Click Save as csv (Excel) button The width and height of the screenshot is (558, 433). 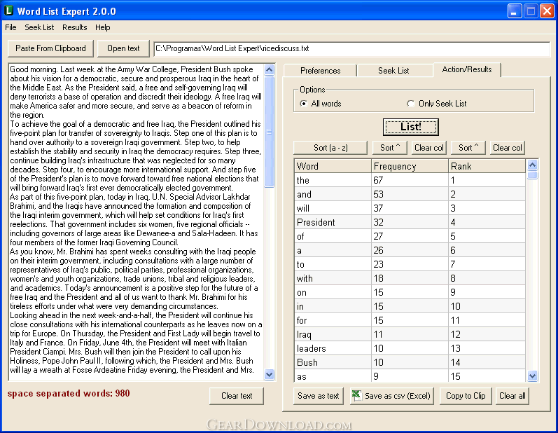coord(391,396)
